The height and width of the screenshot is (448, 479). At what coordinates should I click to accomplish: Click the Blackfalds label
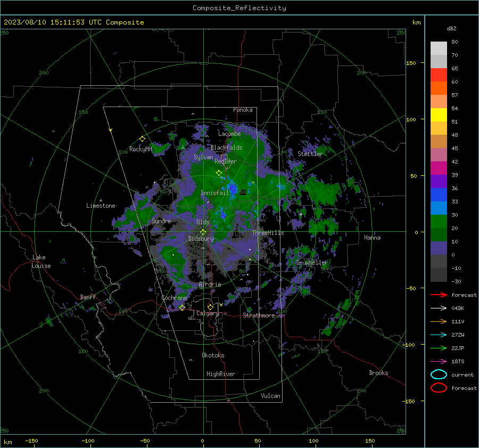tap(226, 148)
